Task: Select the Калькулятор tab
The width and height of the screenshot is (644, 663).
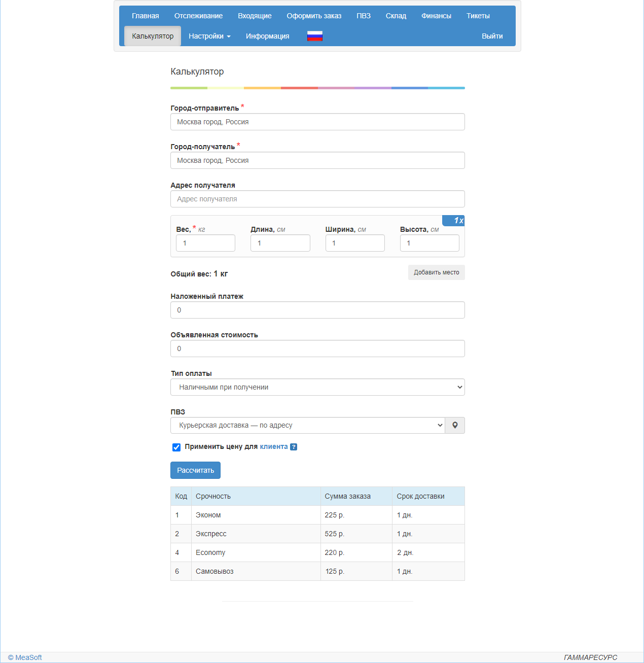Action: point(153,36)
